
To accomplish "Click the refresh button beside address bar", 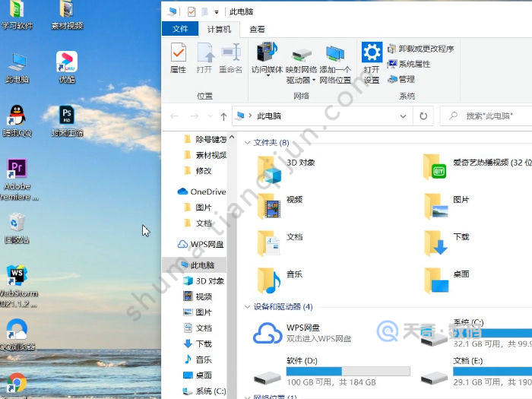I will coord(423,116).
